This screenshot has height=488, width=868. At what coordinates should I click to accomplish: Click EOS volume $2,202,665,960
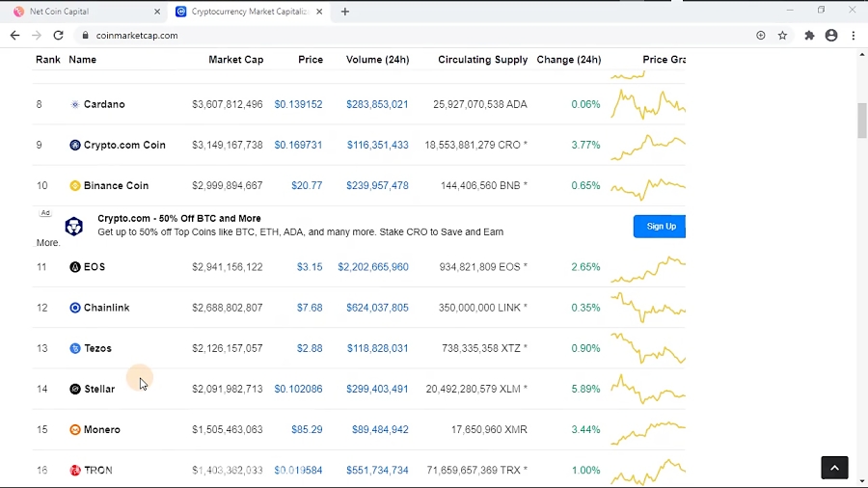[x=373, y=267]
